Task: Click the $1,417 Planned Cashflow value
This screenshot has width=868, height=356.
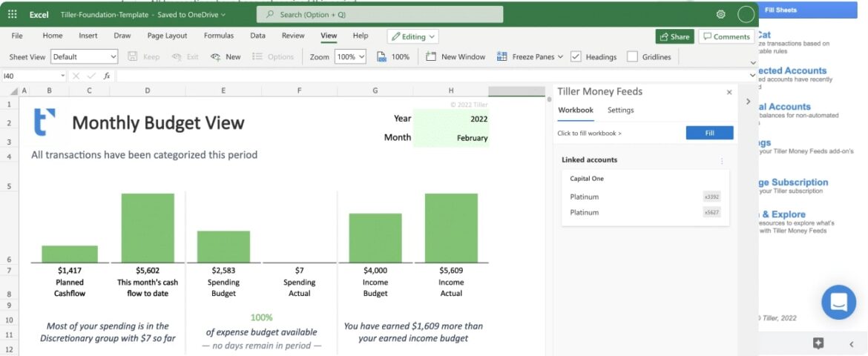Action: coord(70,271)
